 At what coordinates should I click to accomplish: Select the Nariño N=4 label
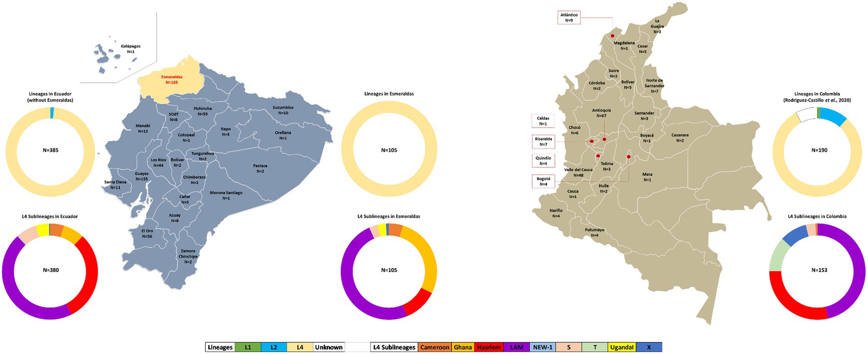point(556,213)
